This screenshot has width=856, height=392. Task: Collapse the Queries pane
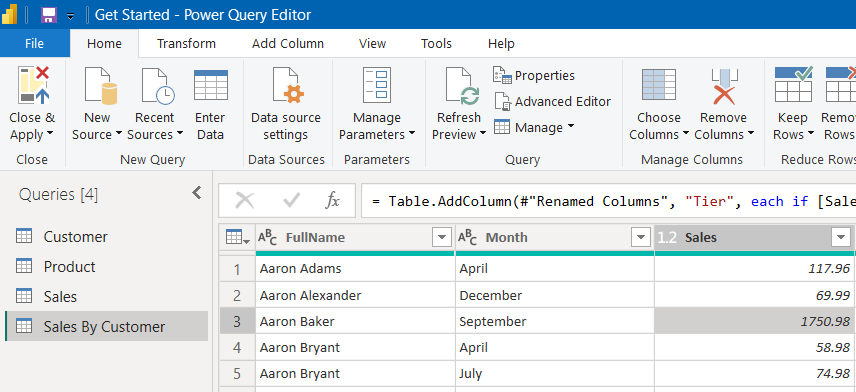(x=197, y=193)
